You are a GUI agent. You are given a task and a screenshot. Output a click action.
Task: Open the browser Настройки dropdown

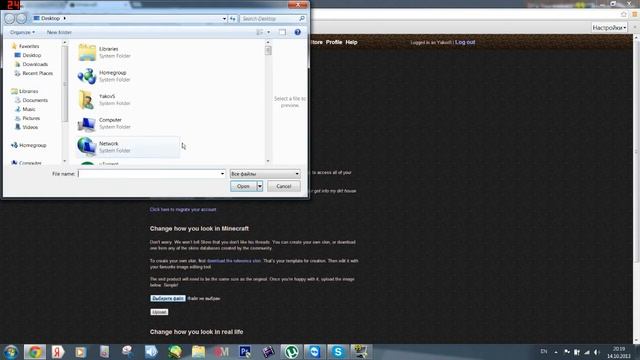(609, 28)
